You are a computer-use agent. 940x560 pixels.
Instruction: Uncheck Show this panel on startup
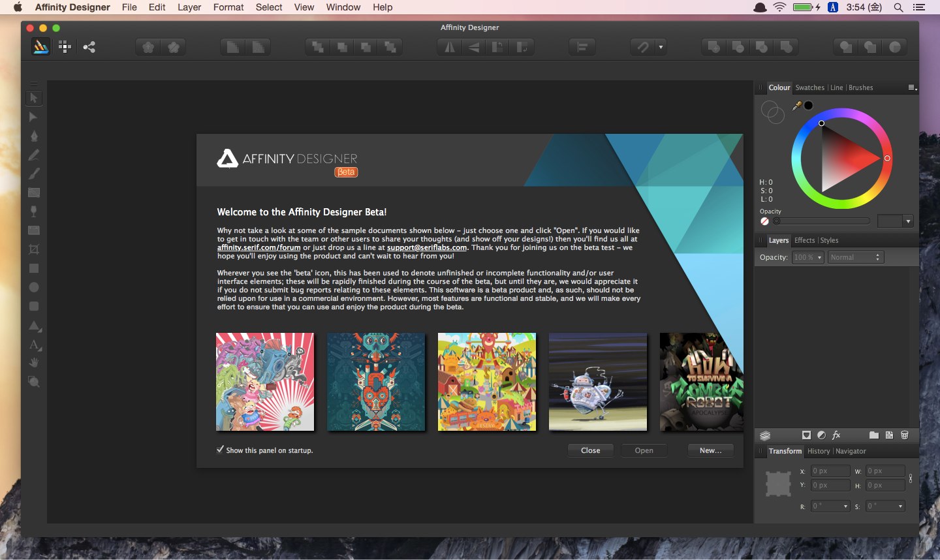click(220, 450)
